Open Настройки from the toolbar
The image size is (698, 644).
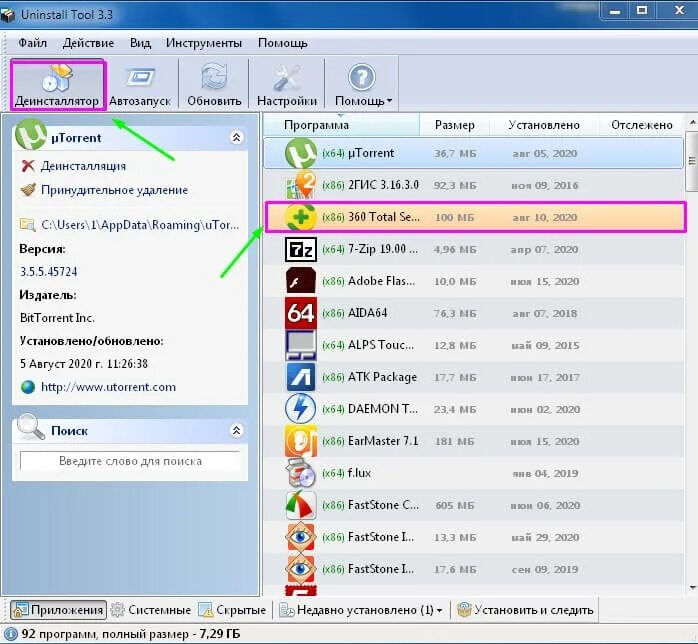click(287, 85)
